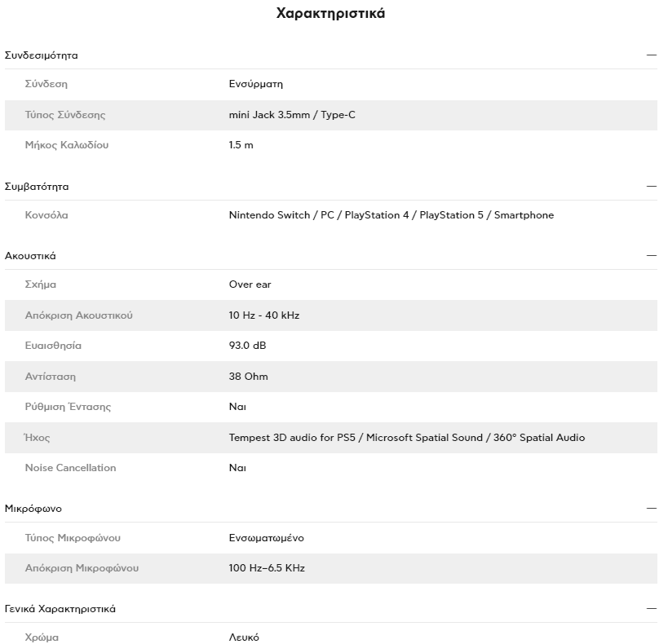The height and width of the screenshot is (644, 668).
Task: Click the Λευκό color value
Action: pyautogui.click(x=244, y=637)
